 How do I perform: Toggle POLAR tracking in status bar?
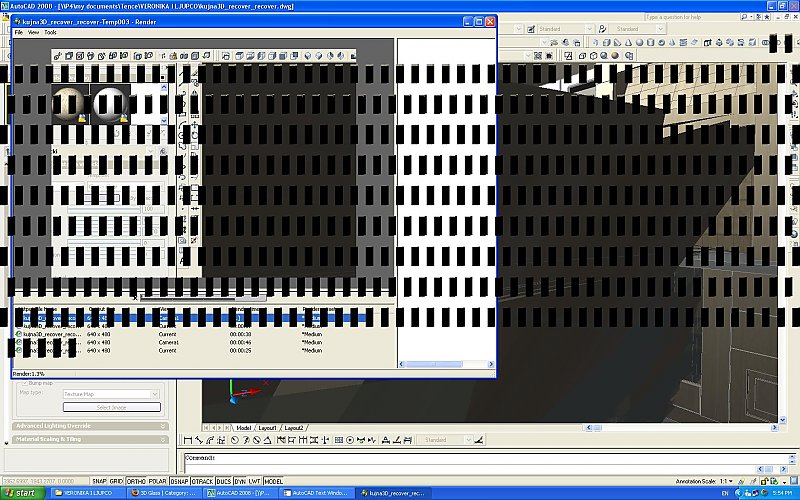coord(158,481)
